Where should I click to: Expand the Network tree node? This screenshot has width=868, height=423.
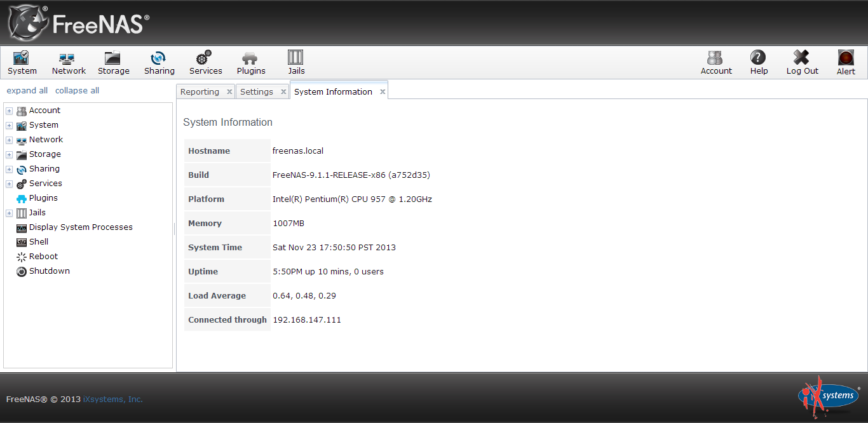tap(9, 140)
